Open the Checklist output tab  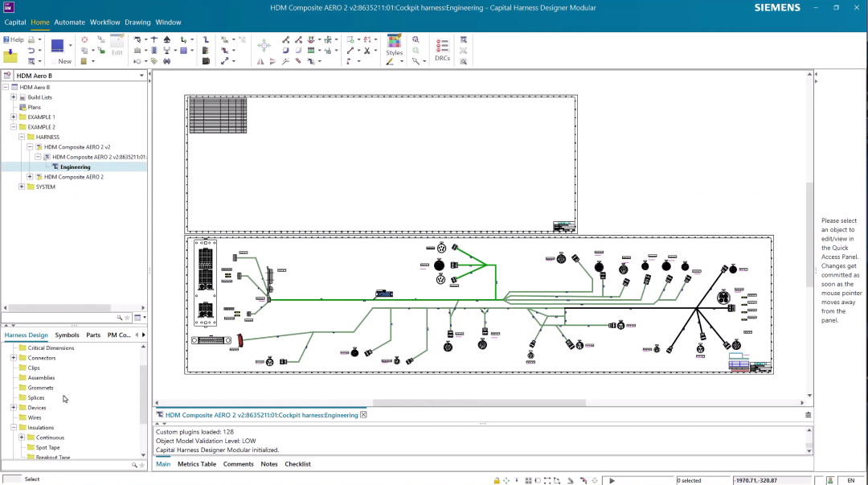297,464
